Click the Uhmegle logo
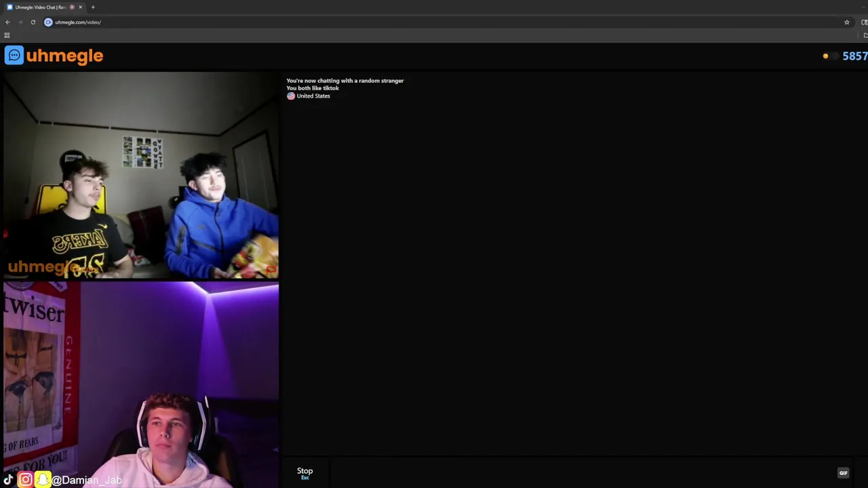Image resolution: width=868 pixels, height=488 pixels. click(x=54, y=56)
